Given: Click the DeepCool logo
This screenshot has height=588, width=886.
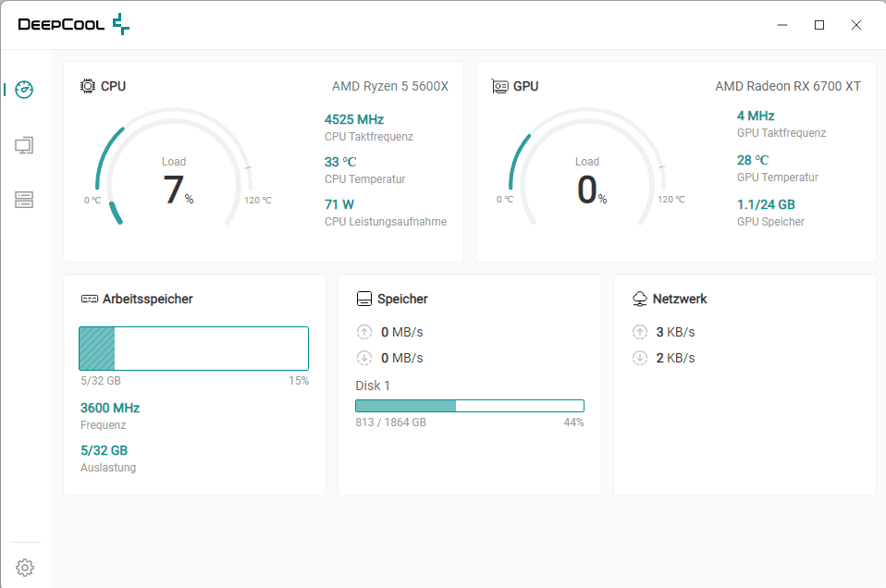Looking at the screenshot, I should [74, 25].
